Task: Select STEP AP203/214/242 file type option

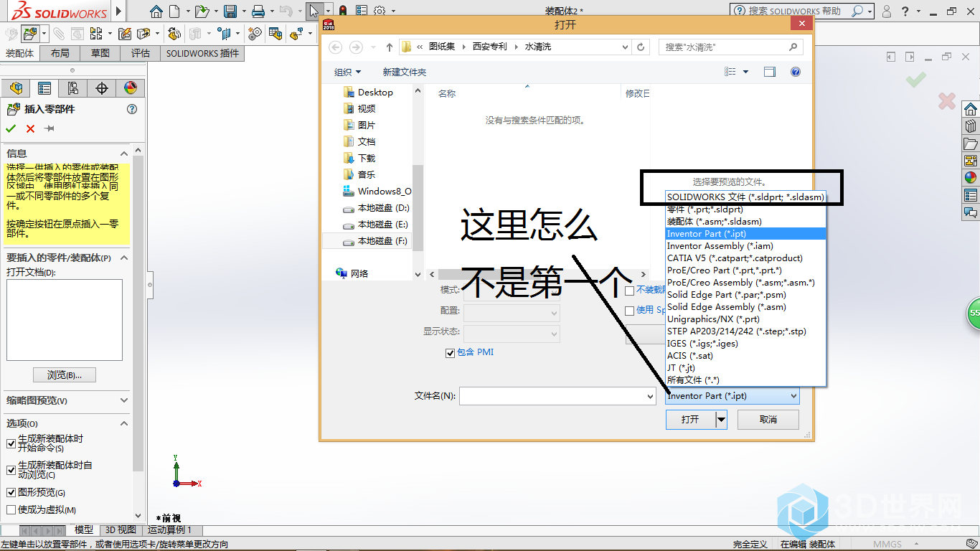Action: coord(746,331)
